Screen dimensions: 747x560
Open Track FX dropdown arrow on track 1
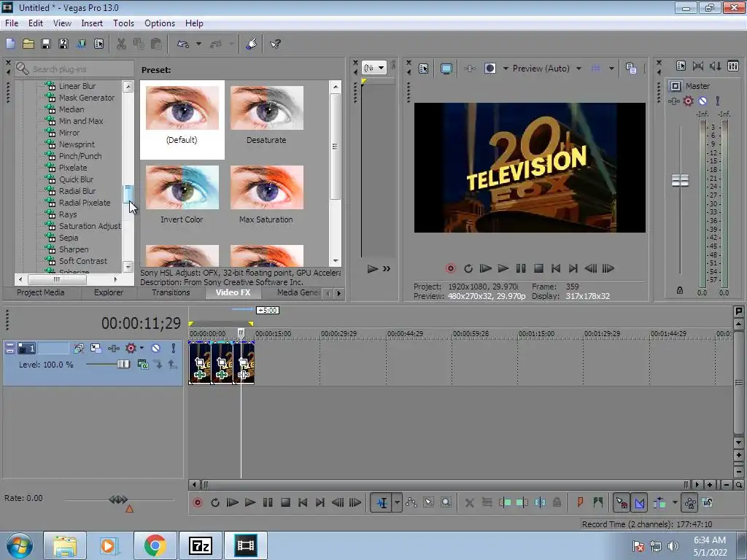coord(142,348)
